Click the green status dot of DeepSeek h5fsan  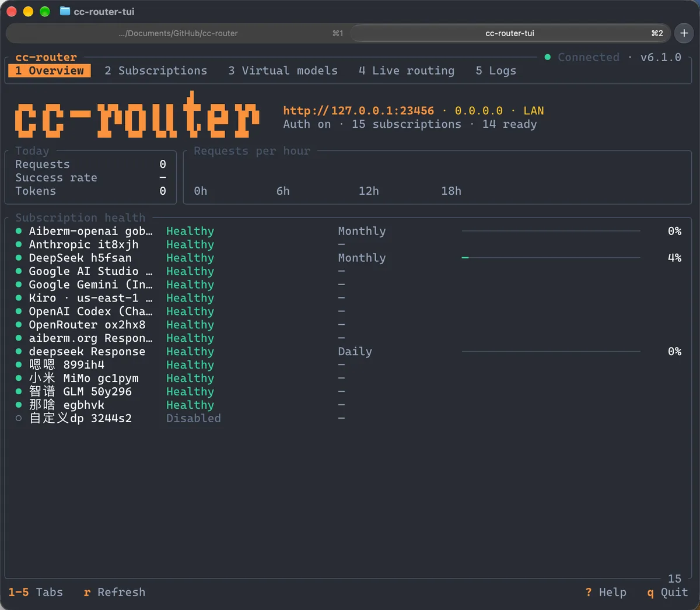point(19,258)
